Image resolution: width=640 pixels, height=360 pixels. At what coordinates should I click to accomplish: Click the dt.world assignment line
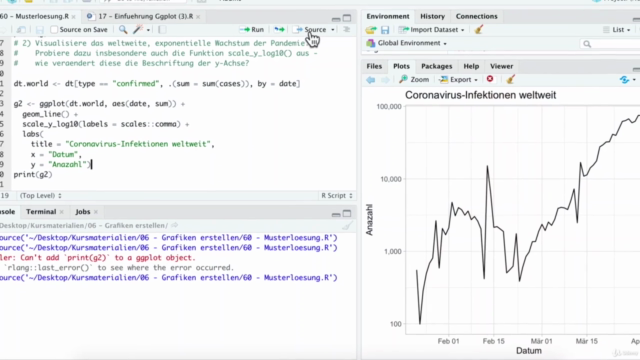[157, 84]
